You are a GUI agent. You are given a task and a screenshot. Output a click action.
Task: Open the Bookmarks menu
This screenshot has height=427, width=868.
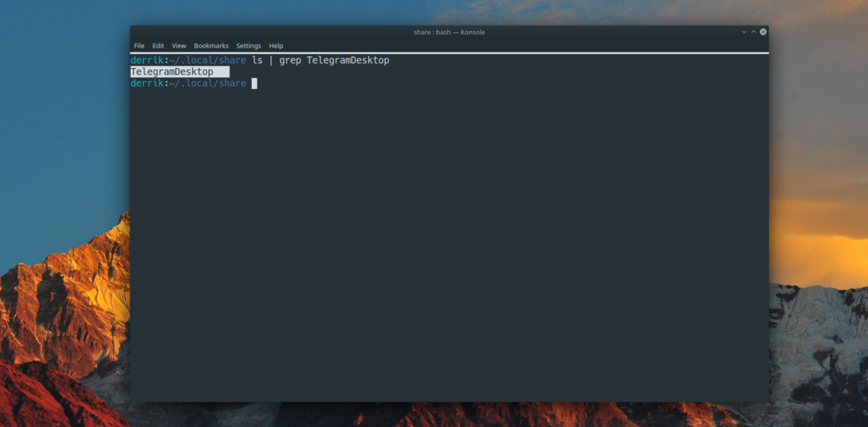(211, 46)
